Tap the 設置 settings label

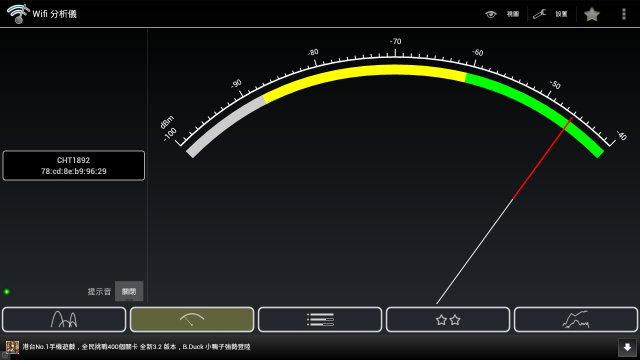(x=561, y=14)
